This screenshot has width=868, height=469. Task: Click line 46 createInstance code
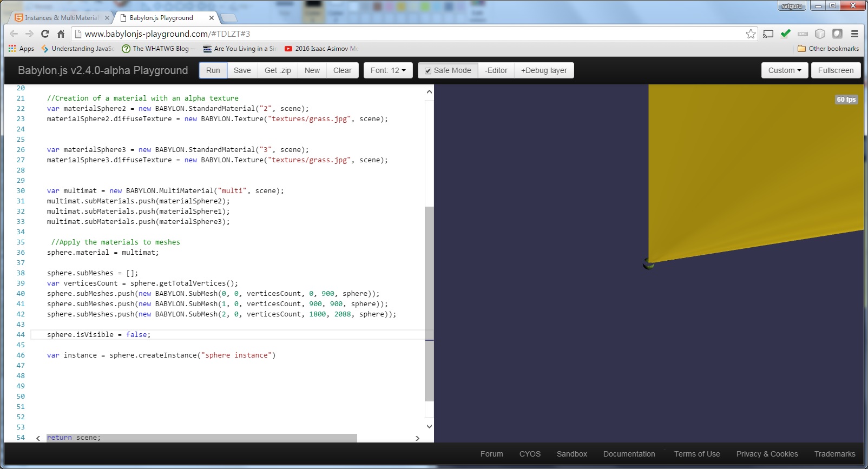pos(161,355)
